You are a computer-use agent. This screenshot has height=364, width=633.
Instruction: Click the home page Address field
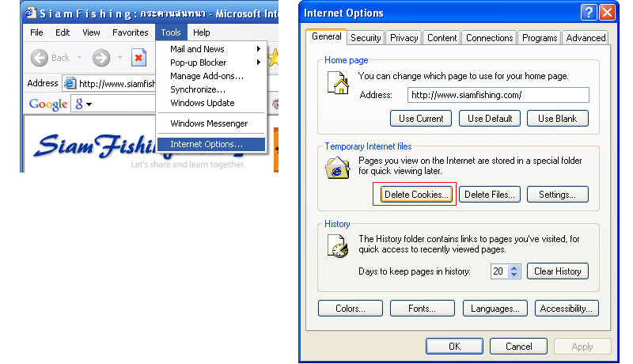[498, 95]
